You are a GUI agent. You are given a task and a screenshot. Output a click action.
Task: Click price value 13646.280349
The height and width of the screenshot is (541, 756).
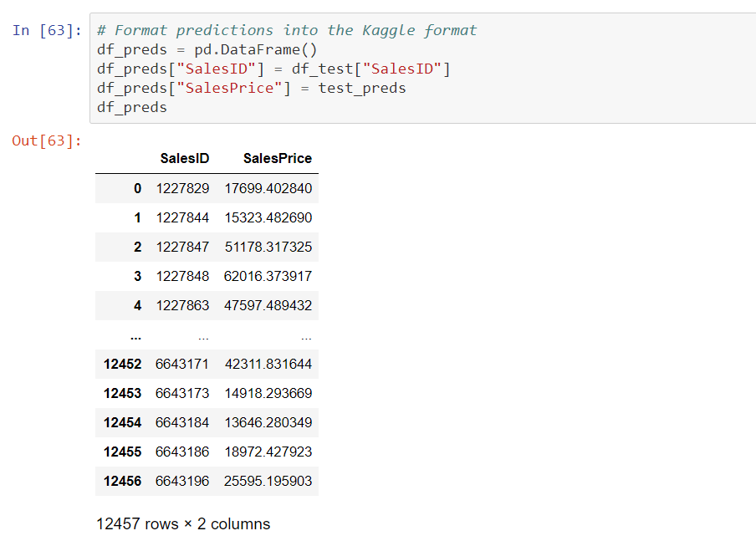pos(268,423)
